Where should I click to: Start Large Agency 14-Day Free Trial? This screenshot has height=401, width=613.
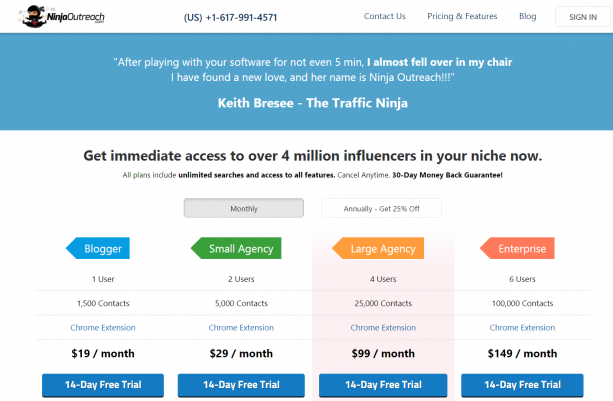(x=383, y=385)
